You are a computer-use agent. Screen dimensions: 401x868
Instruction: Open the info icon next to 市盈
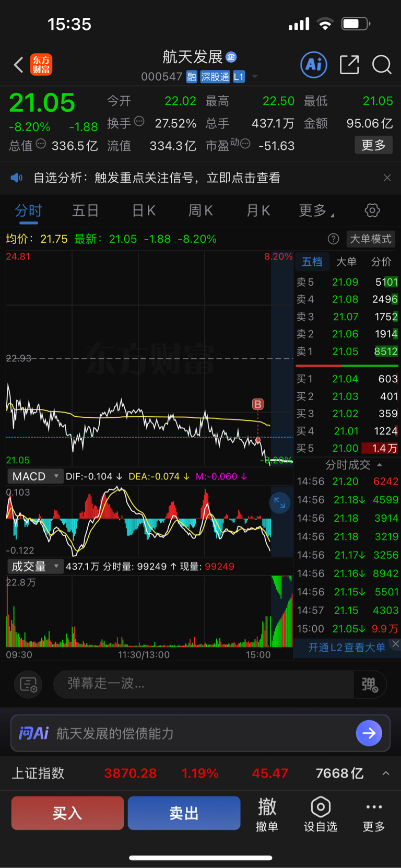[x=245, y=144]
